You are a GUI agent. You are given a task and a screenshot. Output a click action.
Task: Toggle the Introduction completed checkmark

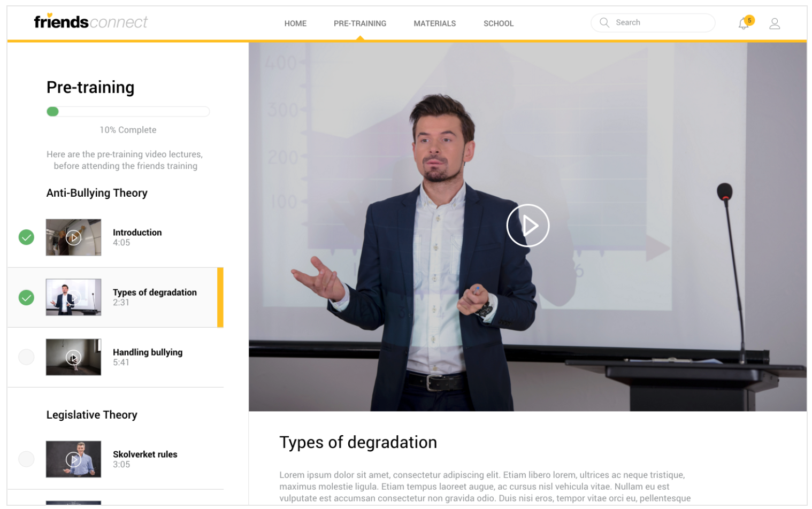[x=26, y=237]
